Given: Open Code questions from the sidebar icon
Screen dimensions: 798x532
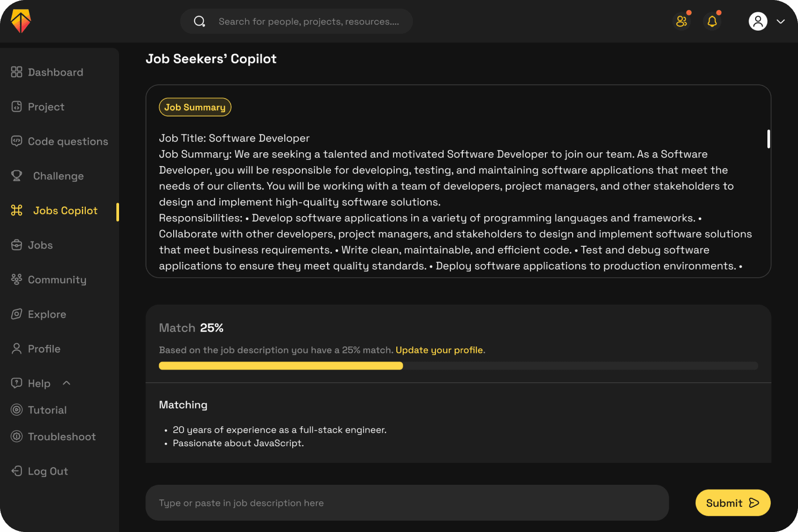Looking at the screenshot, I should pos(16,141).
